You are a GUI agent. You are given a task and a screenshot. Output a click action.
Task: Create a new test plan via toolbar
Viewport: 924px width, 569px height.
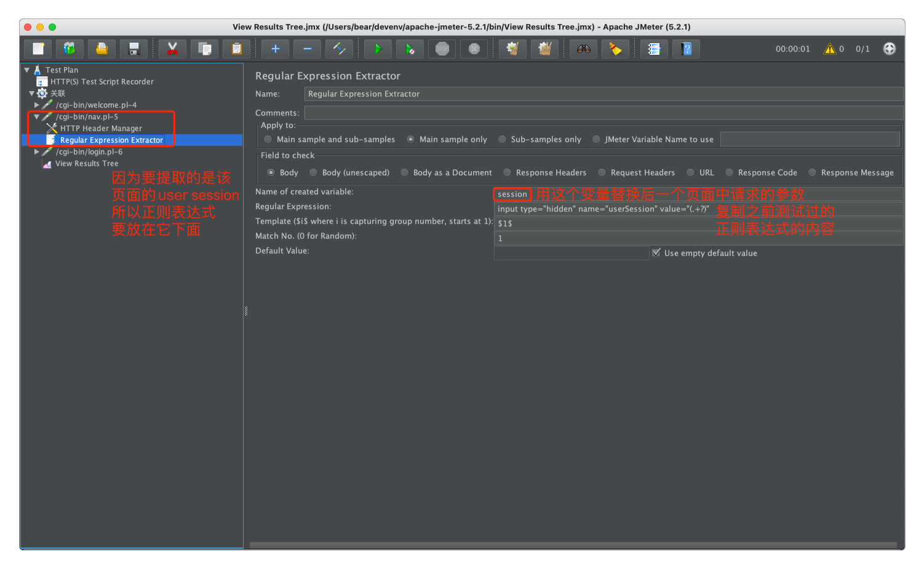point(38,49)
